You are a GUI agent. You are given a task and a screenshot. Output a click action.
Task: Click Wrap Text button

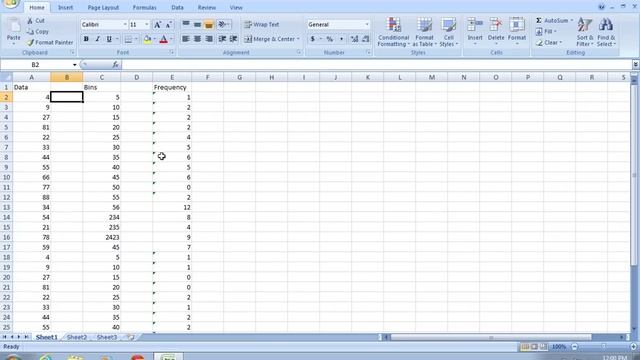click(x=262, y=24)
